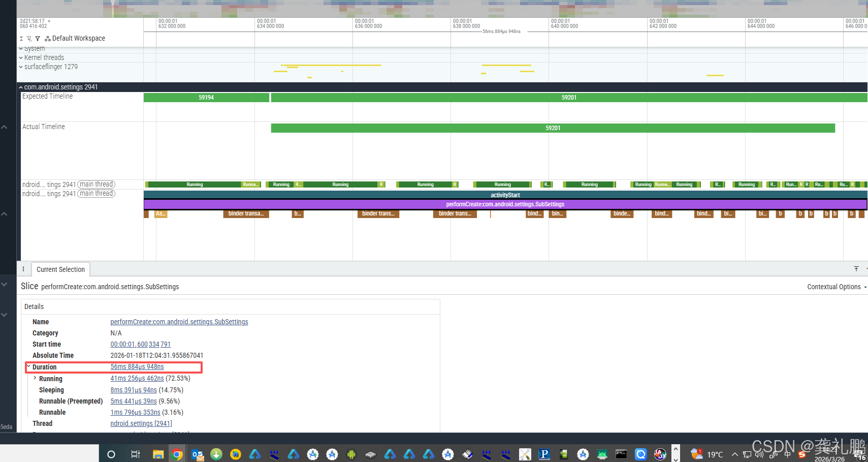868x462 pixels.
Task: Open the weather widget showing 19°C
Action: [707, 454]
